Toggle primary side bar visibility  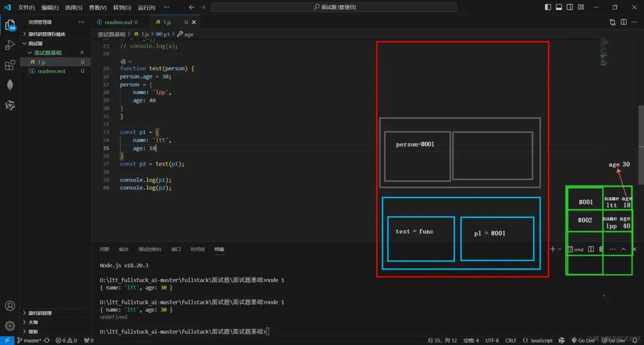[x=548, y=7]
